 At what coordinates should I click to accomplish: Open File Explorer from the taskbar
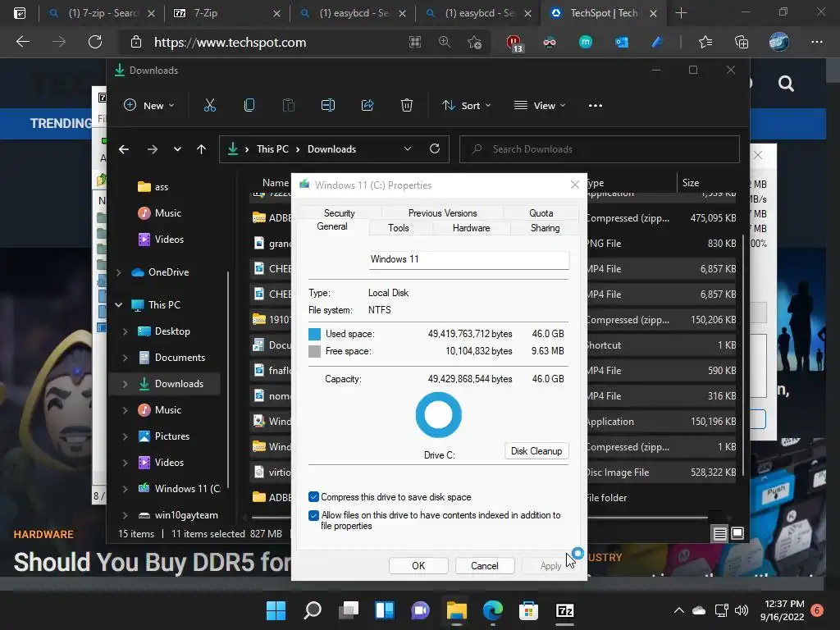pos(456,610)
